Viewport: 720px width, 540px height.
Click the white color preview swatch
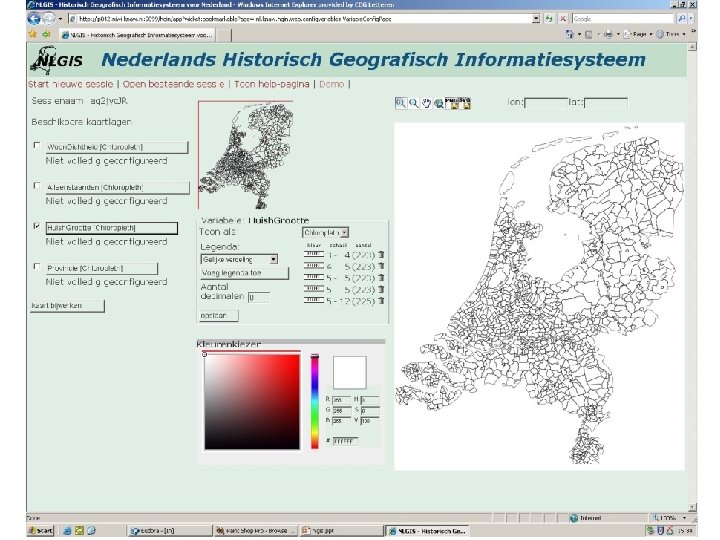[x=350, y=372]
